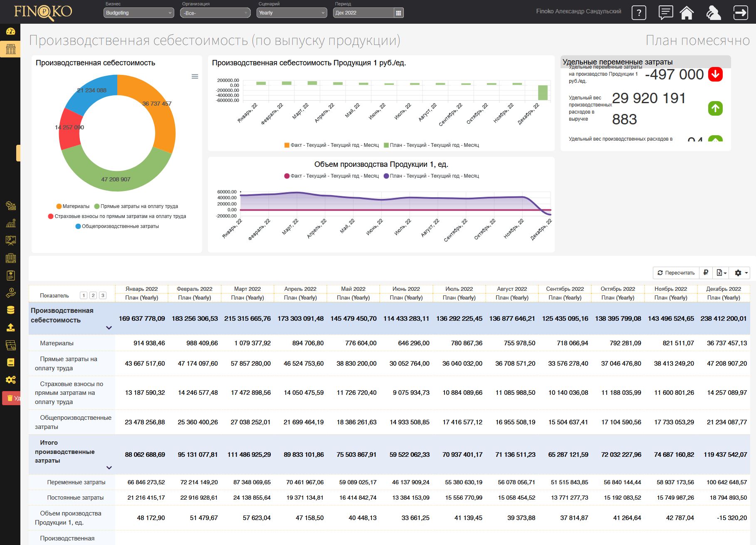Viewport: 756px width, 545px height.
Task: Collapse the Производственная себестоимость row chevron
Action: 109,328
